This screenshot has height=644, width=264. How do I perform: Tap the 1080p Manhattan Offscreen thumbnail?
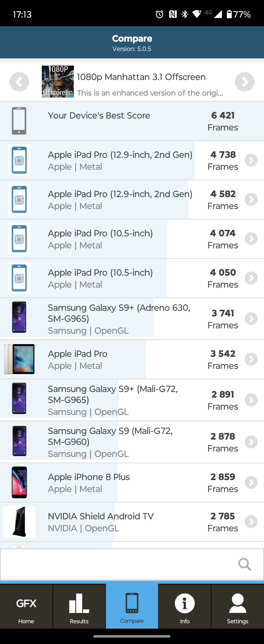coord(58,82)
